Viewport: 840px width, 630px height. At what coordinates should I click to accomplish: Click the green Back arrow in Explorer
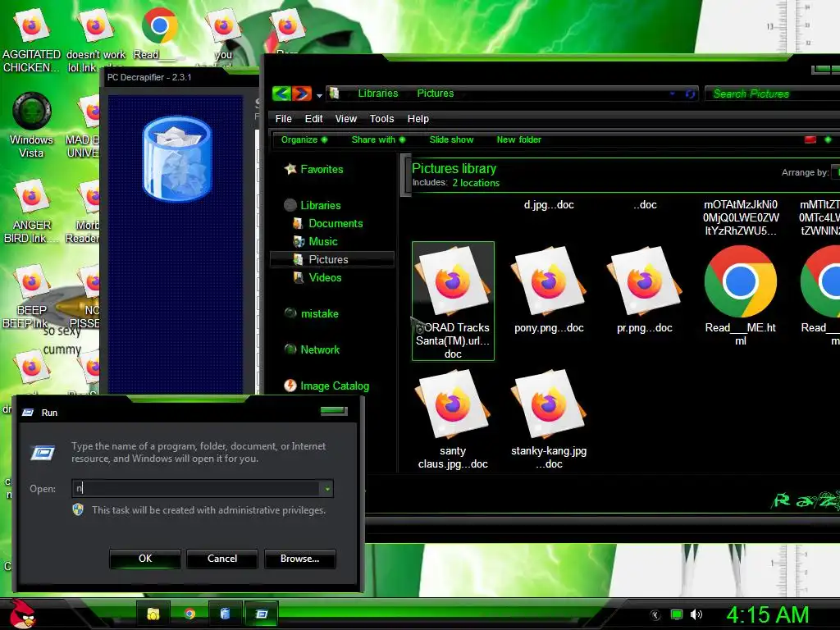[x=281, y=94]
